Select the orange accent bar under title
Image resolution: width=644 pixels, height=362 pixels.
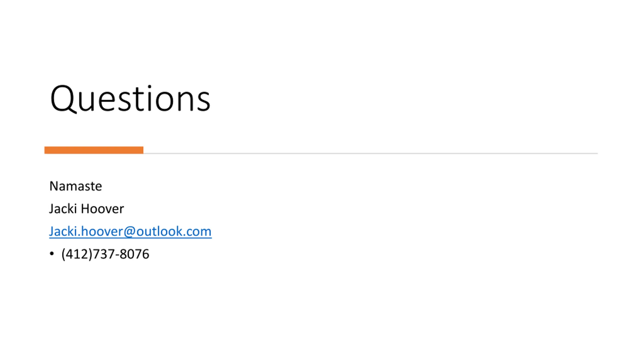tap(94, 150)
